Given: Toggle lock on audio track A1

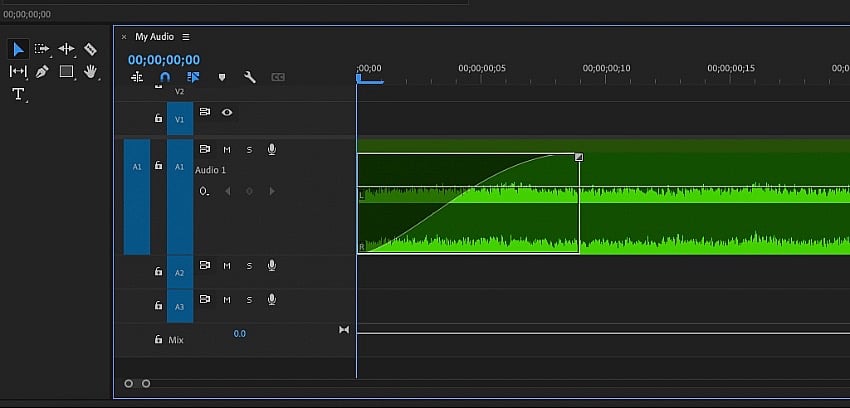Looking at the screenshot, I should tap(158, 165).
